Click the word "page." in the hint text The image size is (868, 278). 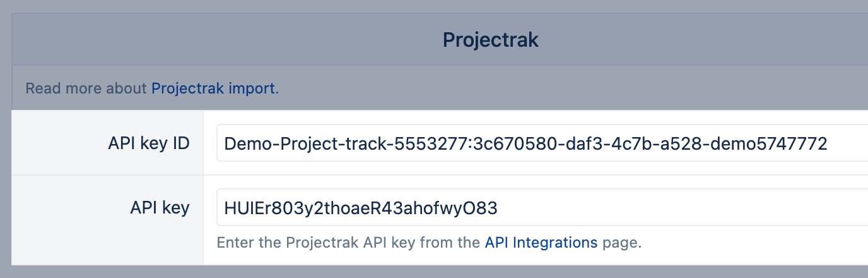click(621, 243)
